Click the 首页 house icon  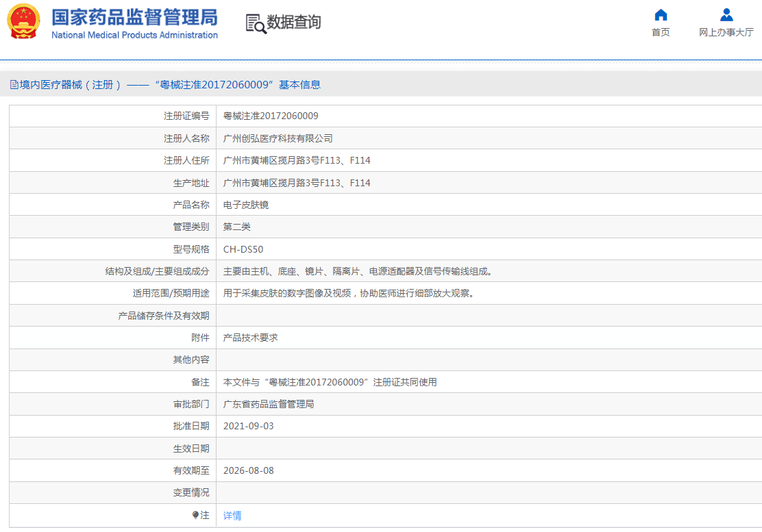click(x=661, y=15)
